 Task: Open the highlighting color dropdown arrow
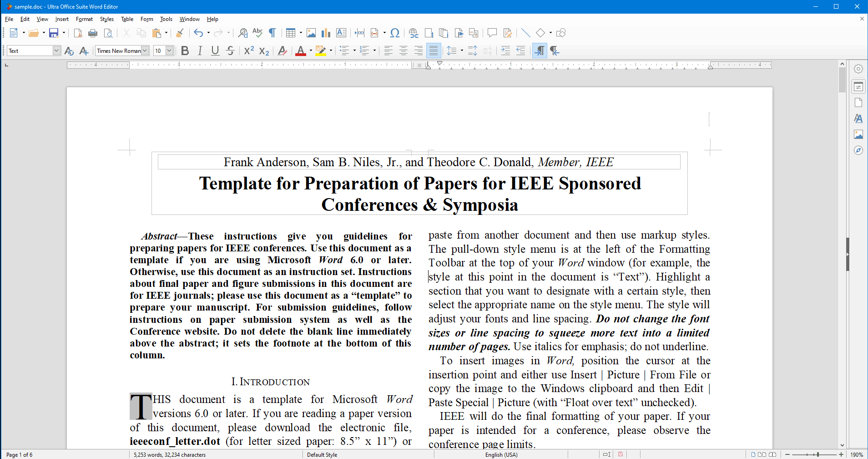[331, 51]
